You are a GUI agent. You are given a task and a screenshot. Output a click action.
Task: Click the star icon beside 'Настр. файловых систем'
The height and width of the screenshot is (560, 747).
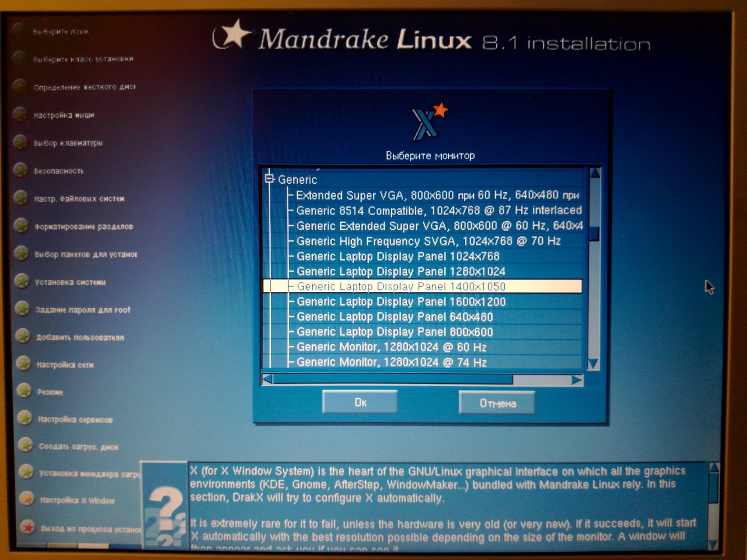[21, 198]
